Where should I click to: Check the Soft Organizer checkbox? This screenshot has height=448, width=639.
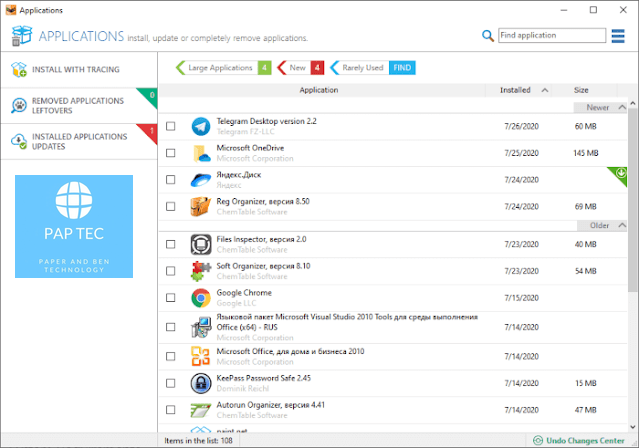[171, 271]
